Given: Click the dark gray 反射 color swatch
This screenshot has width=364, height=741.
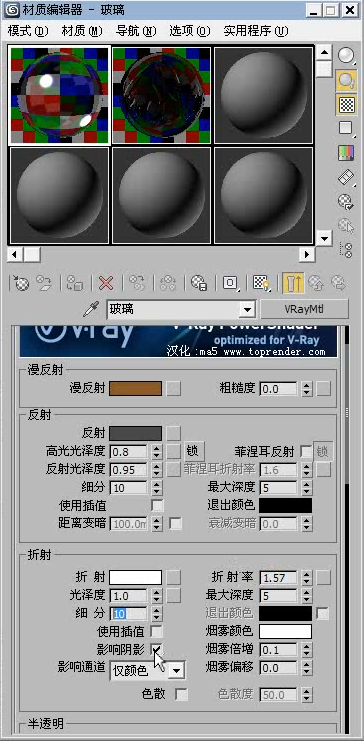Looking at the screenshot, I should click(x=136, y=433).
